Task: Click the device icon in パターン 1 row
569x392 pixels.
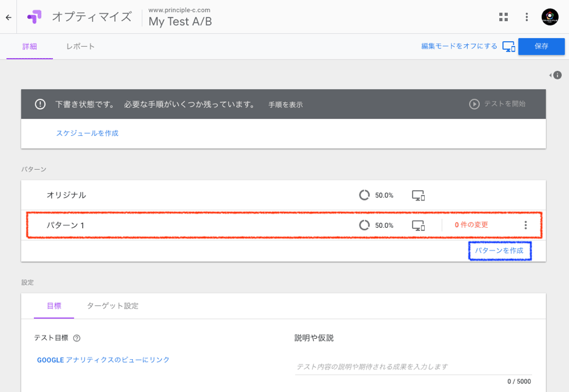Action: 418,225
